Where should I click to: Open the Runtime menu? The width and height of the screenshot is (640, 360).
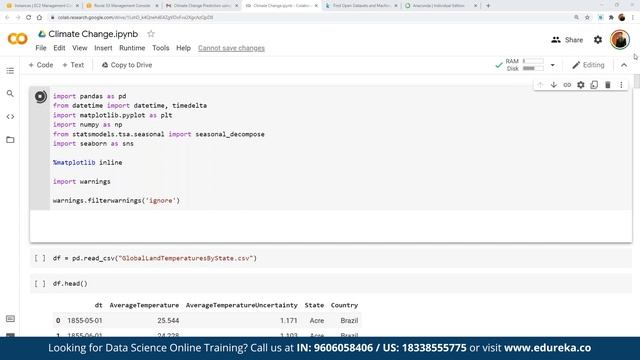tap(132, 48)
